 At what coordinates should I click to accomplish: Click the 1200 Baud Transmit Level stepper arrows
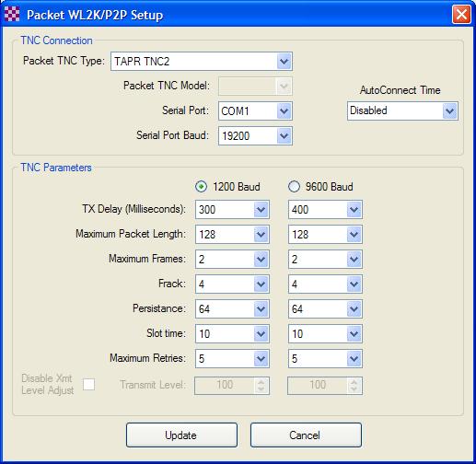261,386
